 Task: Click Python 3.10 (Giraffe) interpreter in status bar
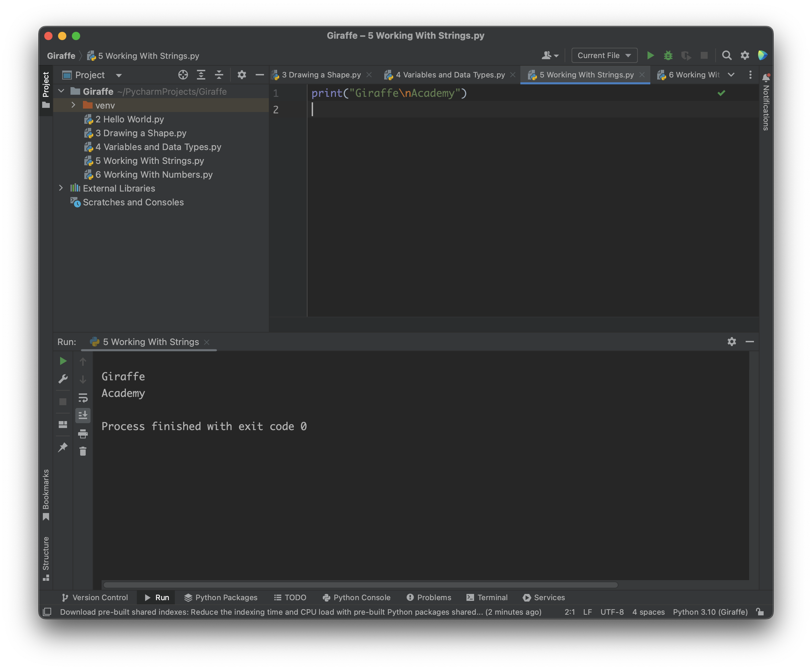click(x=710, y=612)
